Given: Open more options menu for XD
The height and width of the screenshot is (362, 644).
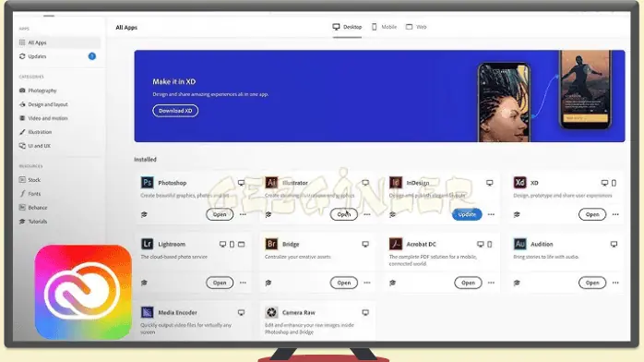Looking at the screenshot, I should pyautogui.click(x=615, y=214).
